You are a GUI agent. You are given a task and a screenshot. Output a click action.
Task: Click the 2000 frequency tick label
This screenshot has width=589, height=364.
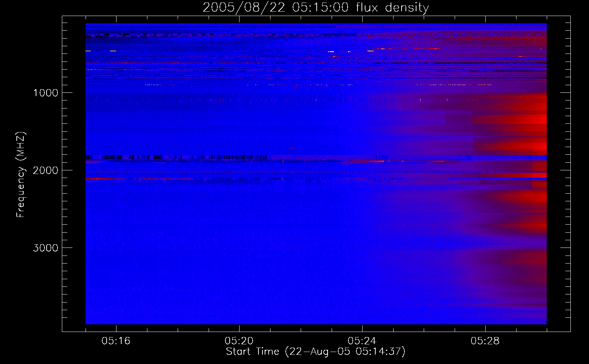click(46, 170)
